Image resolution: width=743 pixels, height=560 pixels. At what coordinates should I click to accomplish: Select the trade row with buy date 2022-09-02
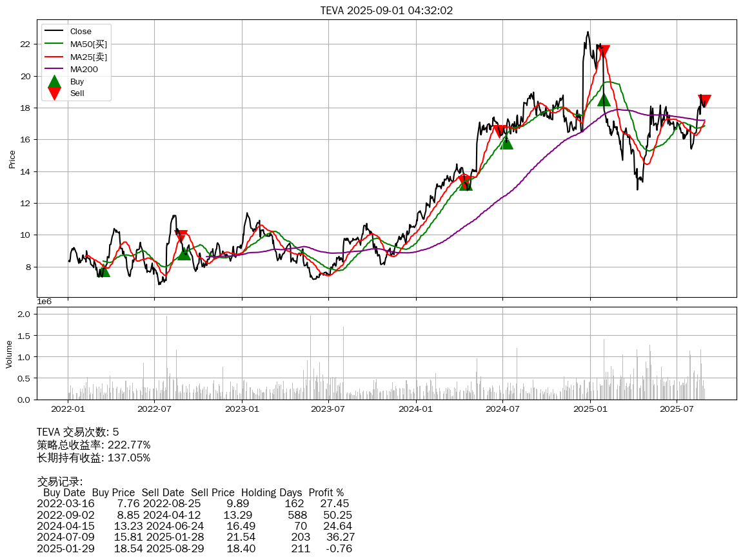[194, 515]
